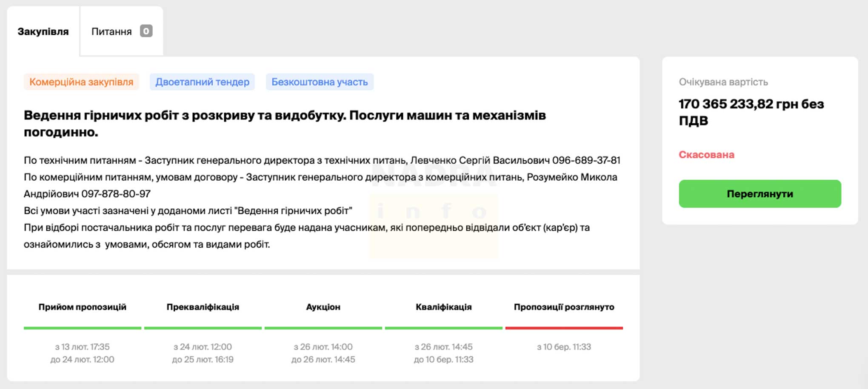868x389 pixels.
Task: Select the Прийом пропозицій stage label
Action: 82,307
